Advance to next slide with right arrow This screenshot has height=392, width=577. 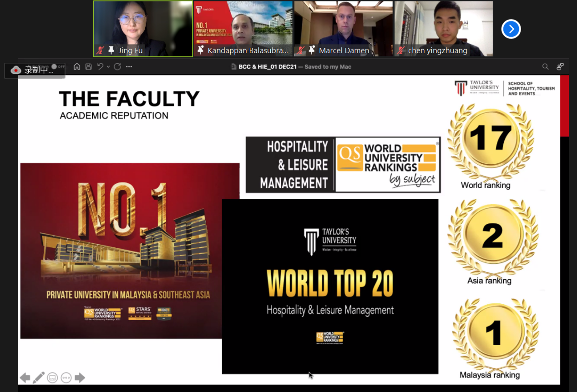tap(80, 377)
